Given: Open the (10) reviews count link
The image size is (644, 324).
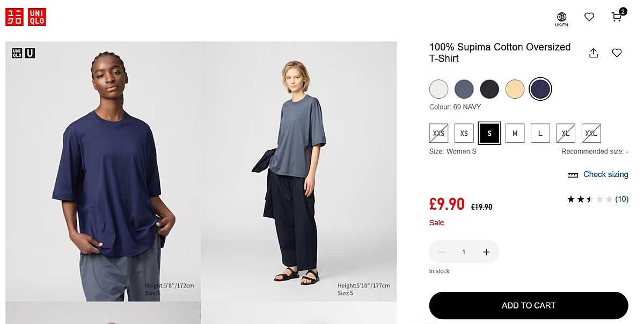Looking at the screenshot, I should pyautogui.click(x=621, y=200).
